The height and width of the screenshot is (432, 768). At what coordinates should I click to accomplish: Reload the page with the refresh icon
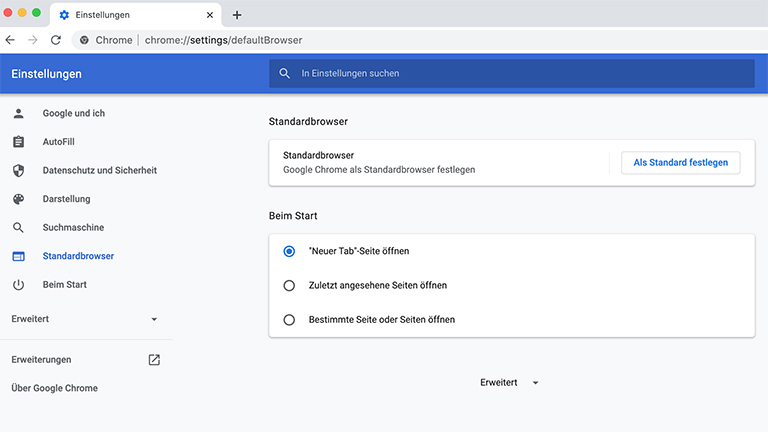coord(56,40)
